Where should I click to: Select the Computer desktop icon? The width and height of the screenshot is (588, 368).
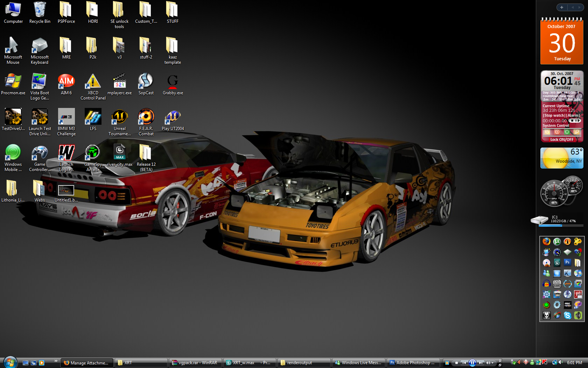[13, 13]
